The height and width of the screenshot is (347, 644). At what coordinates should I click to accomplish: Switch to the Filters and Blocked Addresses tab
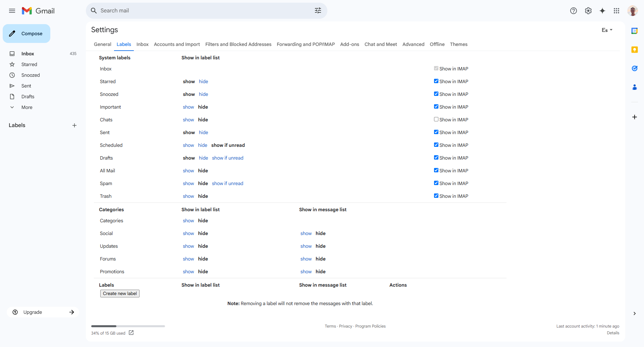tap(238, 44)
